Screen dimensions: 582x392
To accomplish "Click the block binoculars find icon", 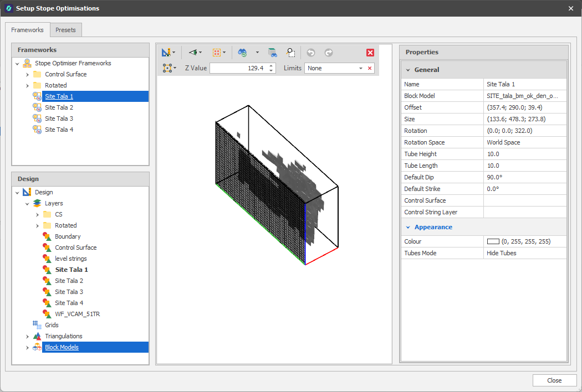I will coord(272,52).
